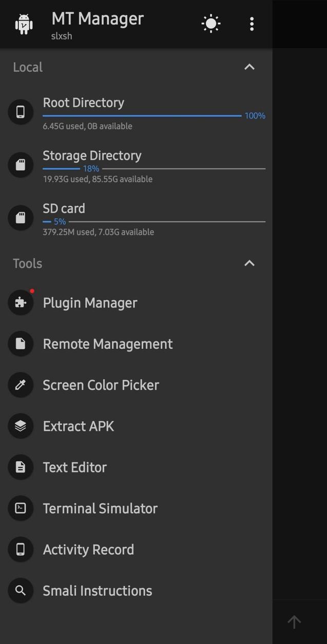The width and height of the screenshot is (327, 644).
Task: Open the SD card location
Action: click(x=64, y=208)
